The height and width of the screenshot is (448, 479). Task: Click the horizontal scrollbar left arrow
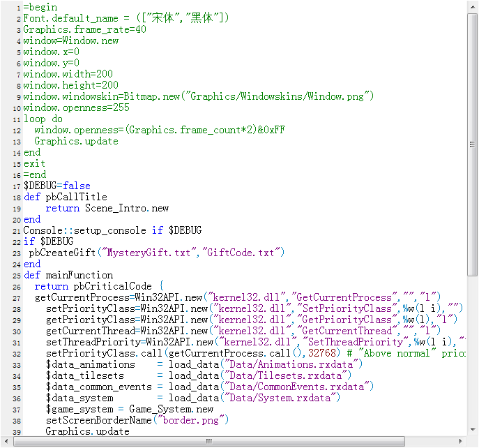(x=6, y=441)
